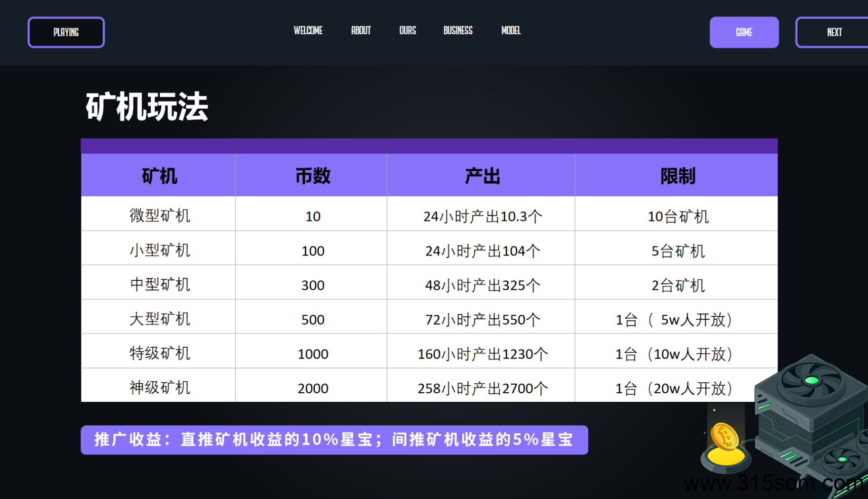Click the NEXT button
This screenshot has width=868, height=499.
point(834,32)
